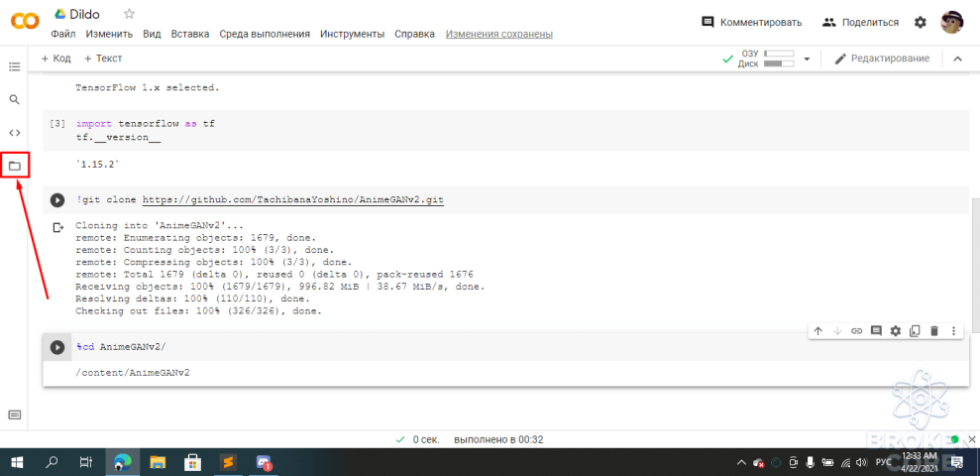Viewport: 980px width, 476px height.
Task: Click the TensorFlow 1.x selected. output
Action: pyautogui.click(x=148, y=87)
